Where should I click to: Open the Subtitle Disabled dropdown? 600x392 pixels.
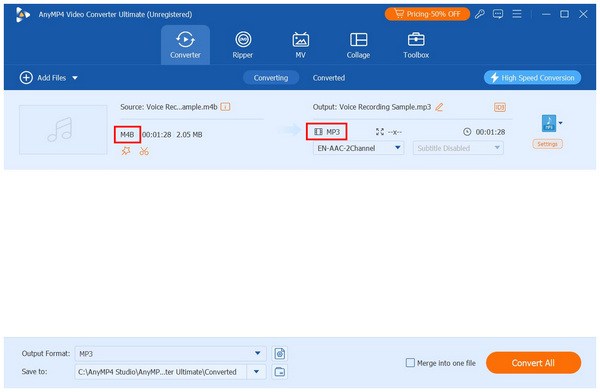point(458,148)
